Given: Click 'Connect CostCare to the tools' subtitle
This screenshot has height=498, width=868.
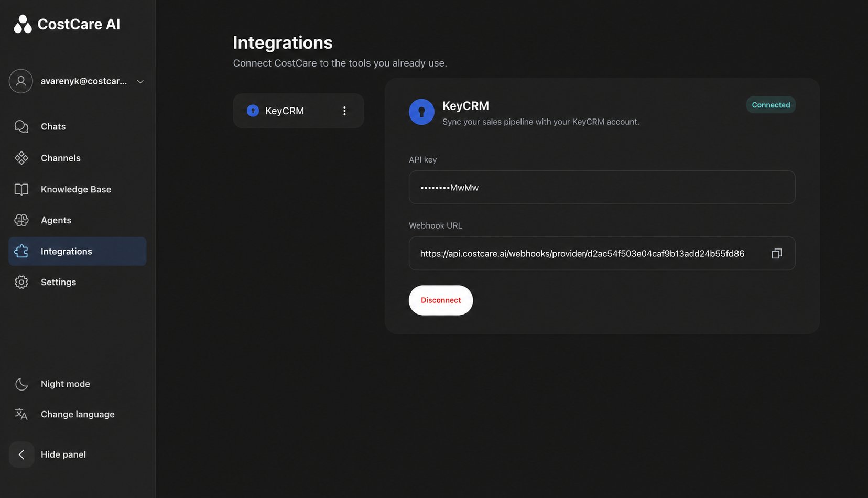Looking at the screenshot, I should point(340,63).
